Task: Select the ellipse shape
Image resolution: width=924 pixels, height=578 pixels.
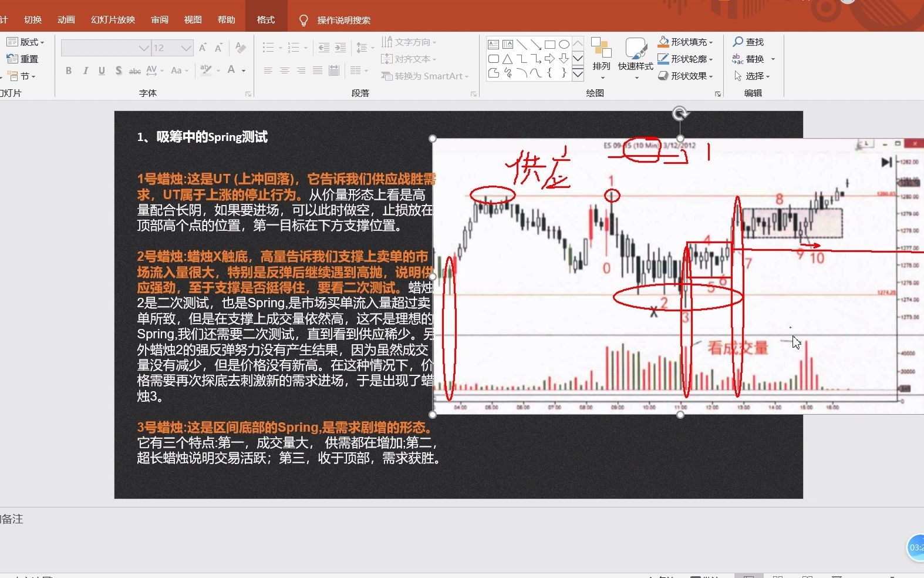Action: (x=564, y=45)
